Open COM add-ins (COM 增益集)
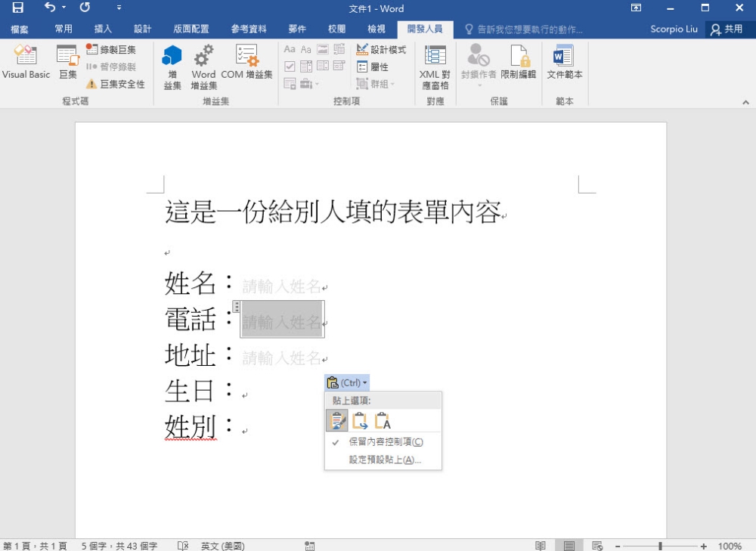756x551 pixels. (246, 61)
